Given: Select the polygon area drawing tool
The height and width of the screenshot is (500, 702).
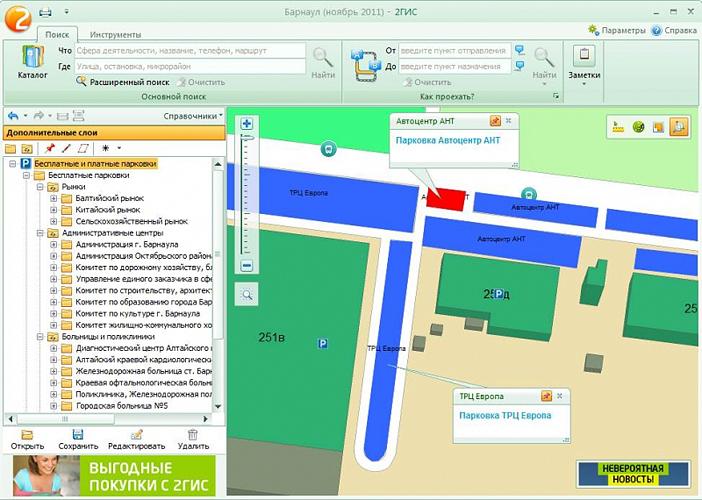Looking at the screenshot, I should coord(83,148).
